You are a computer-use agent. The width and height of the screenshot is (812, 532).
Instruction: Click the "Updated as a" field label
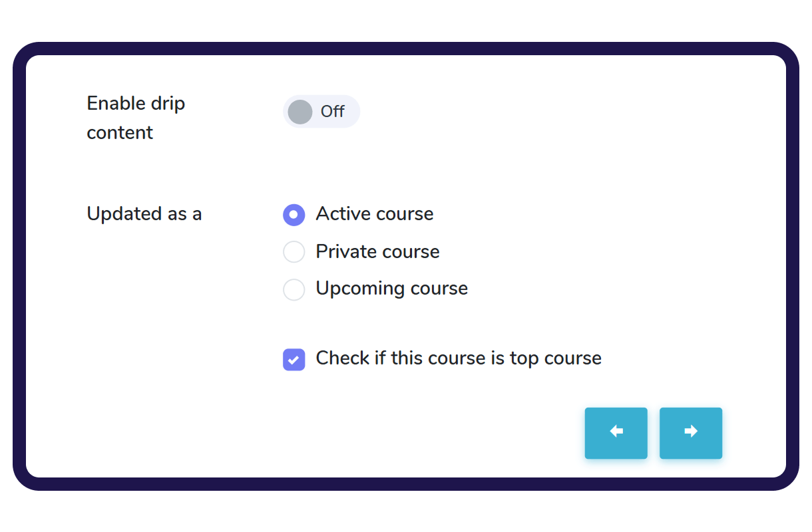pos(144,214)
